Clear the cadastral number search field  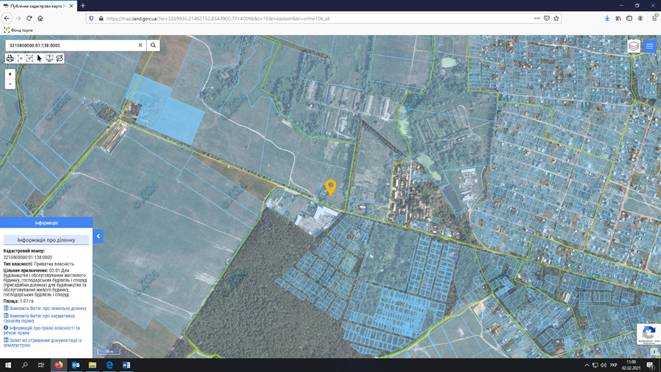point(140,45)
